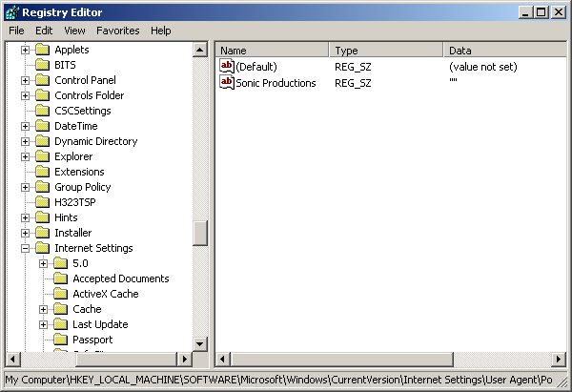Click the BITS folder icon
This screenshot has height=392, width=572.
click(x=43, y=65)
